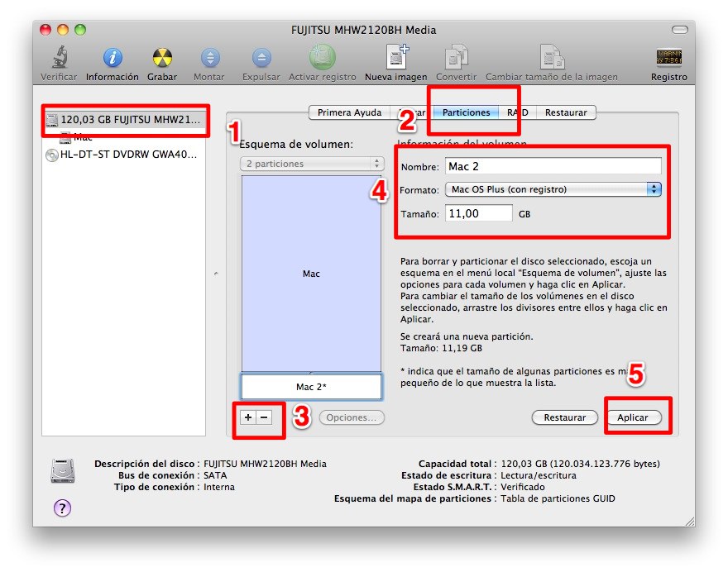Click the "Tamaño: 11,19 GB" info text

(441, 348)
